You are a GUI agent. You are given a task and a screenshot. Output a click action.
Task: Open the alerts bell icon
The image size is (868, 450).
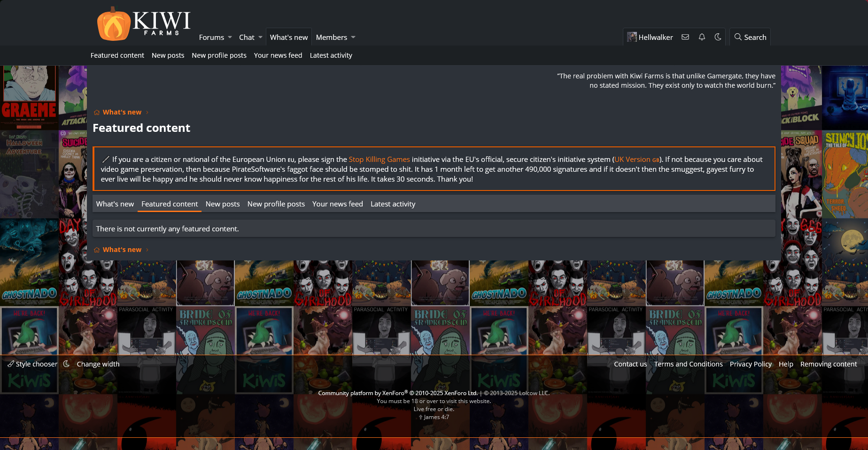[x=702, y=37]
